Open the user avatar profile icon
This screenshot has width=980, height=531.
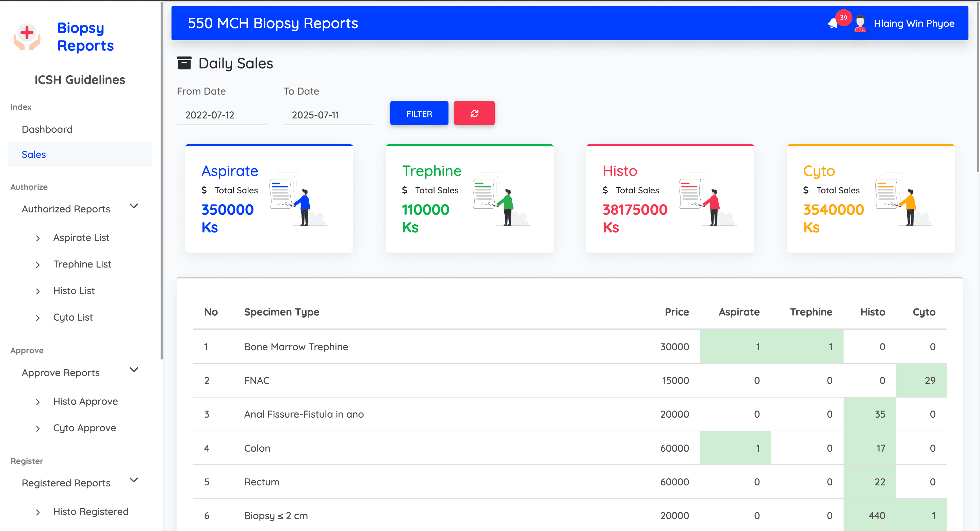tap(860, 23)
